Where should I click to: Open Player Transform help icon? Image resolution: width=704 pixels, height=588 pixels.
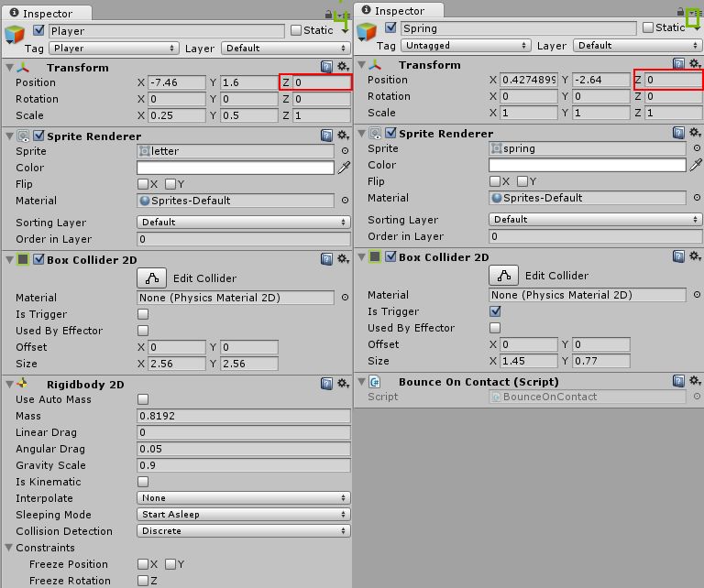(327, 67)
